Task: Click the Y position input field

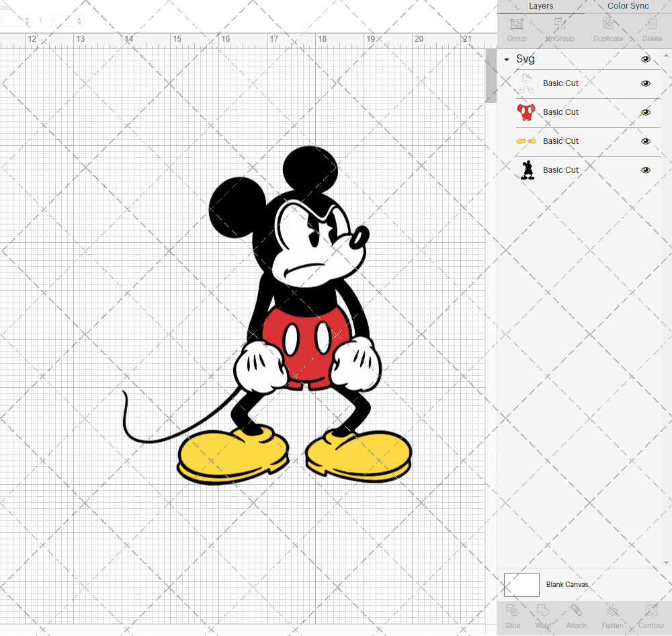Action: coord(61,20)
